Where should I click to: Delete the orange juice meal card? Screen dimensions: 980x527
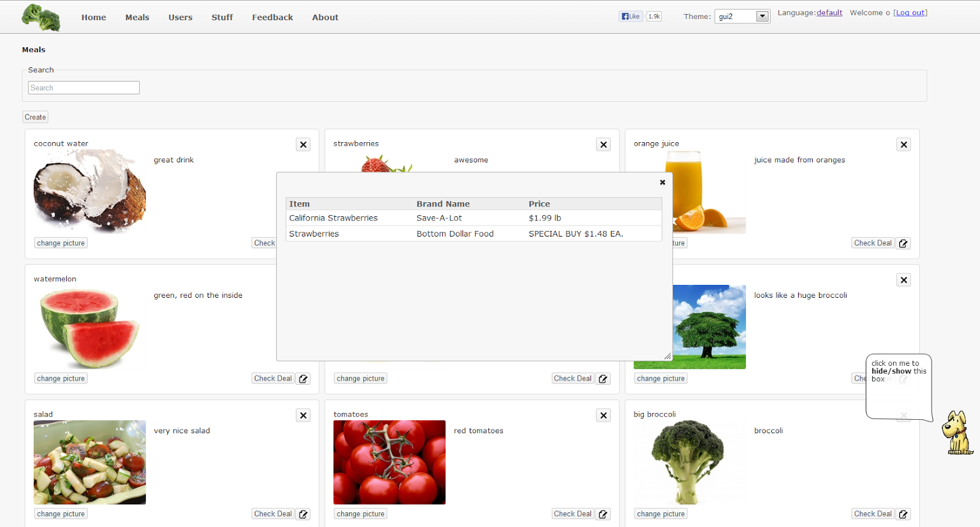[903, 145]
